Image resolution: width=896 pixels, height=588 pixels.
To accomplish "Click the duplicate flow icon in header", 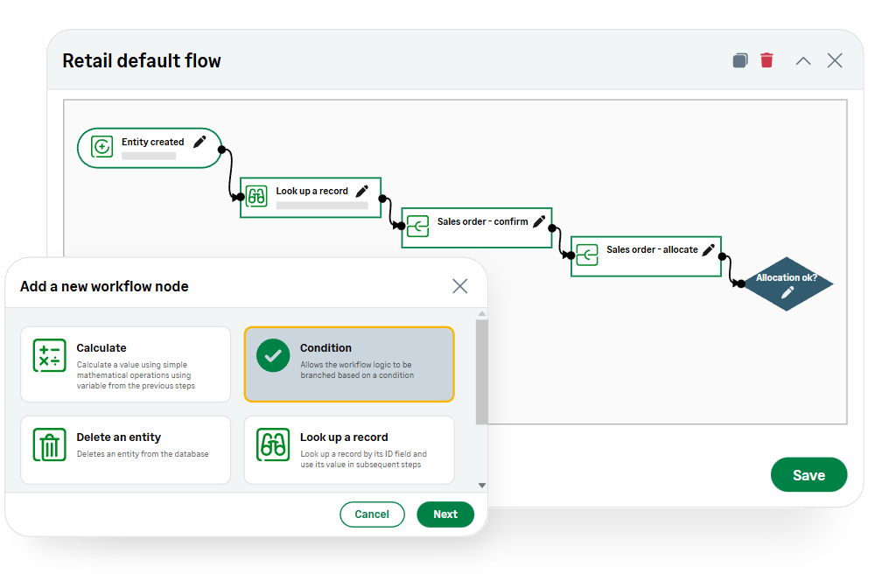I will coord(740,60).
